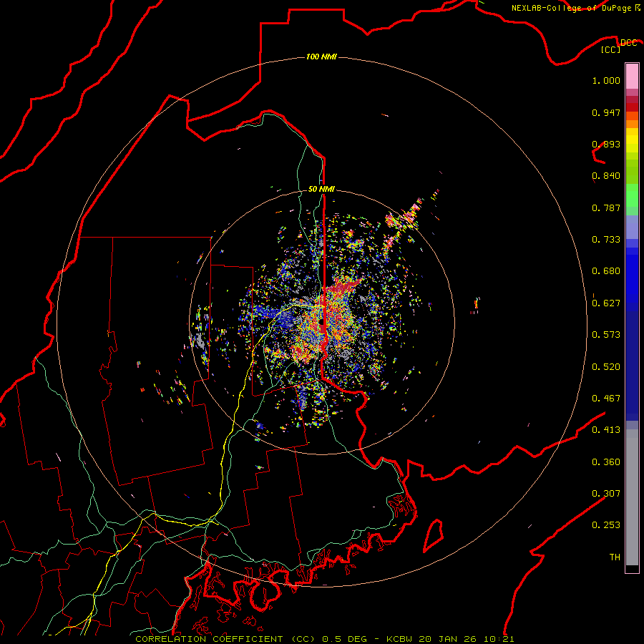Click the 1.000 value on color scale

[x=606, y=80]
